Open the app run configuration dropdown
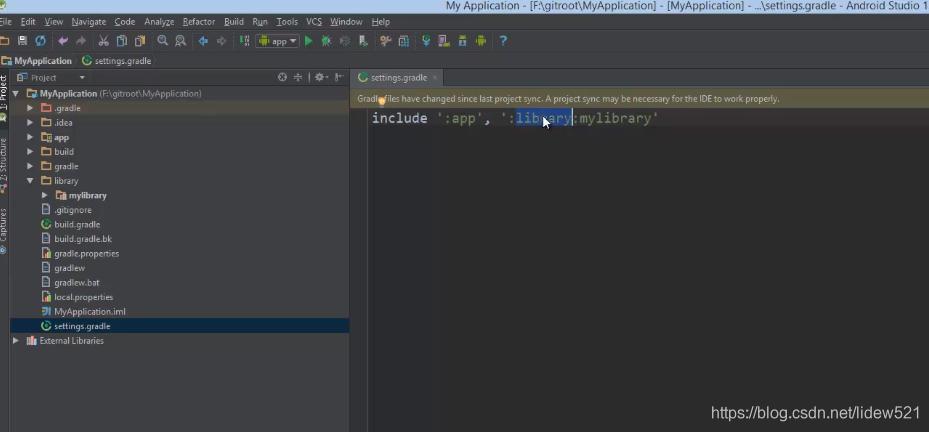929x432 pixels. 277,41
